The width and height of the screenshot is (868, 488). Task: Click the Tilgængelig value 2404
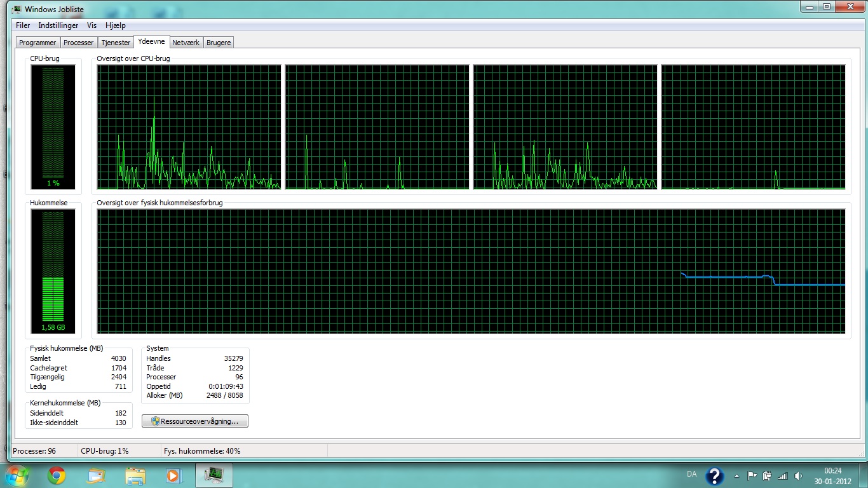(119, 377)
